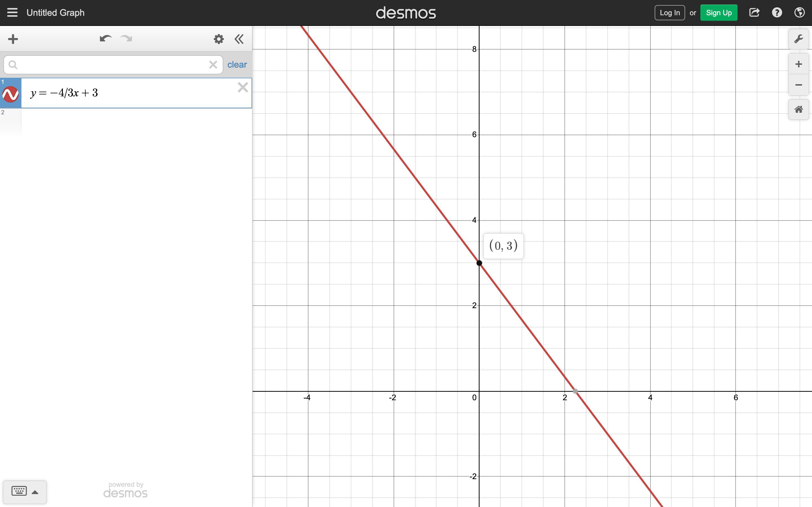
Task: Show the keyboard with keypad button
Action: point(19,491)
